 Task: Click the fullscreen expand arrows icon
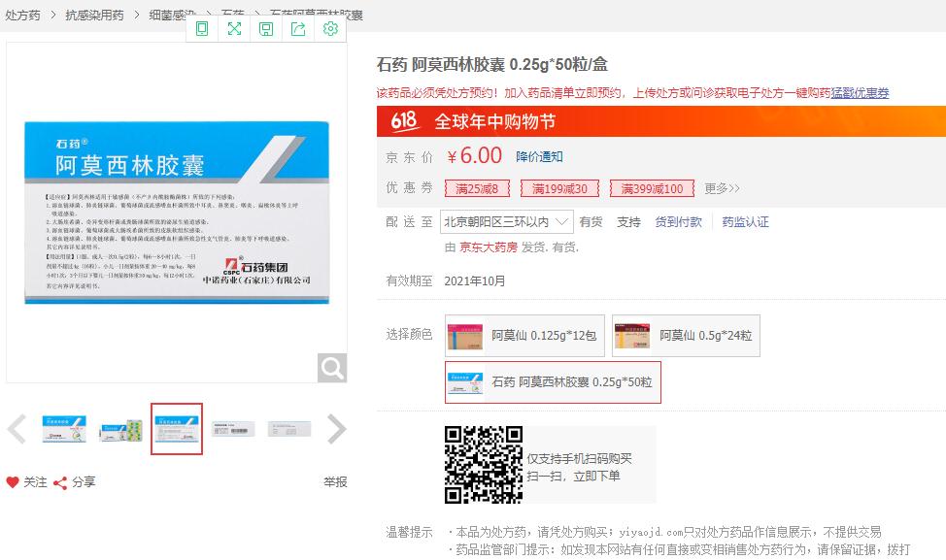[x=234, y=29]
